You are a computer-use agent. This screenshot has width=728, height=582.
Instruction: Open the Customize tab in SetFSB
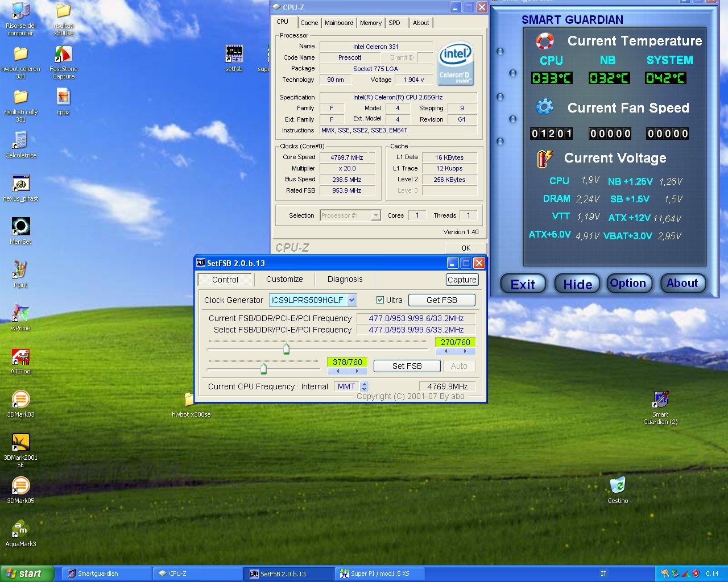pos(284,279)
